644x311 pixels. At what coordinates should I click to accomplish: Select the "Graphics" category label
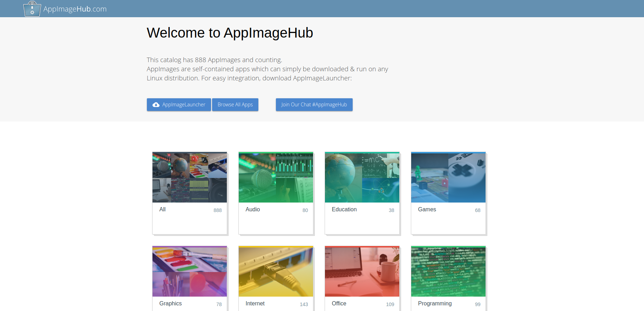pyautogui.click(x=170, y=304)
